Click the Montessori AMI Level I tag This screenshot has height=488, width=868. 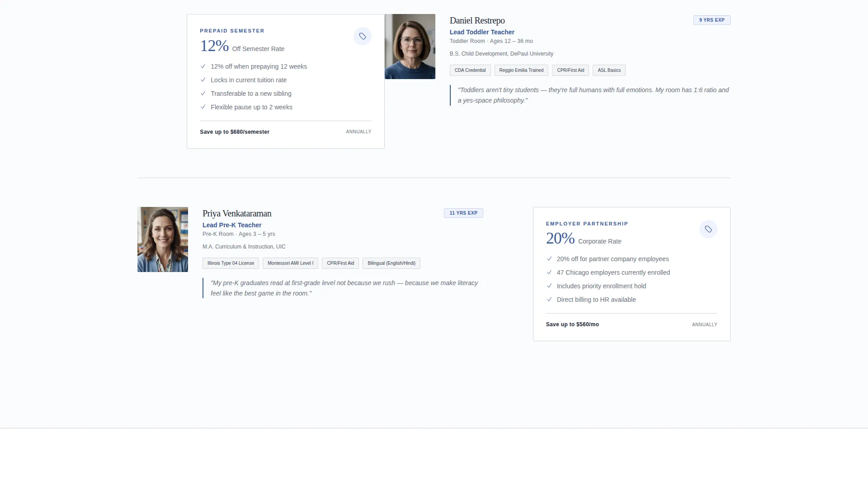tap(290, 263)
